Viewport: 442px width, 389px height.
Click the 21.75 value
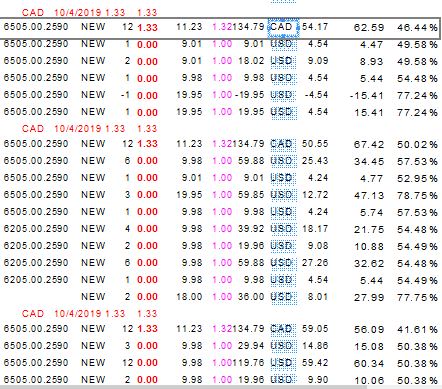[369, 229]
